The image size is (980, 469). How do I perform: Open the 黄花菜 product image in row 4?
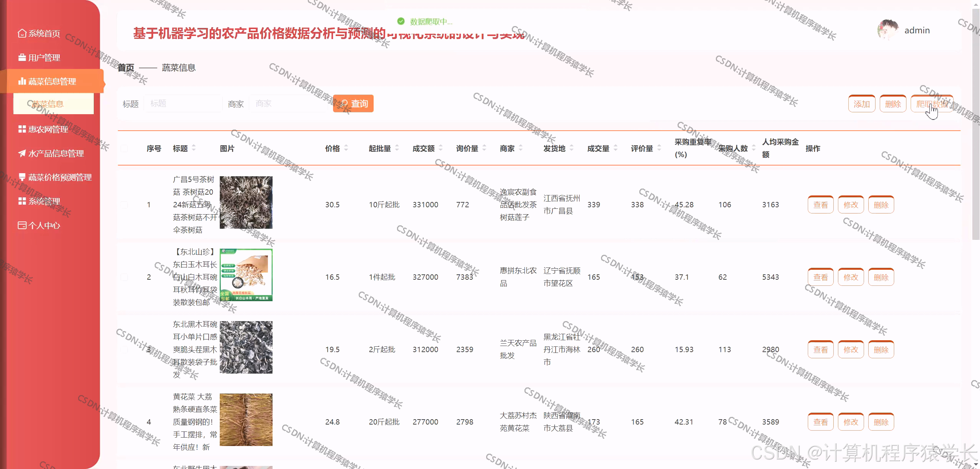click(246, 420)
